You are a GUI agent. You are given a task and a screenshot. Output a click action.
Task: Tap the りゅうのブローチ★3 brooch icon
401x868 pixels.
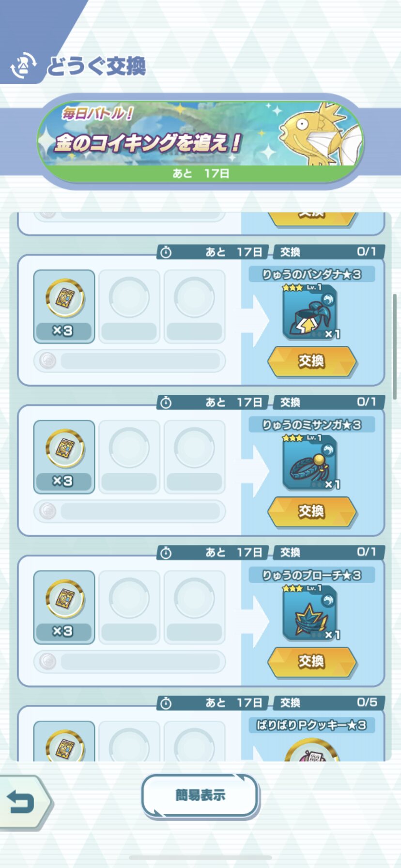point(310,613)
